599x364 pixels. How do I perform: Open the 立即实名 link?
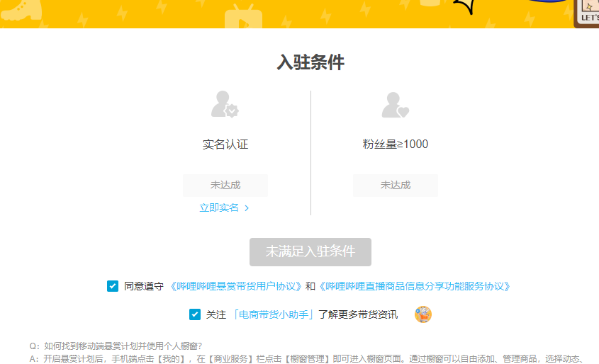(x=219, y=207)
